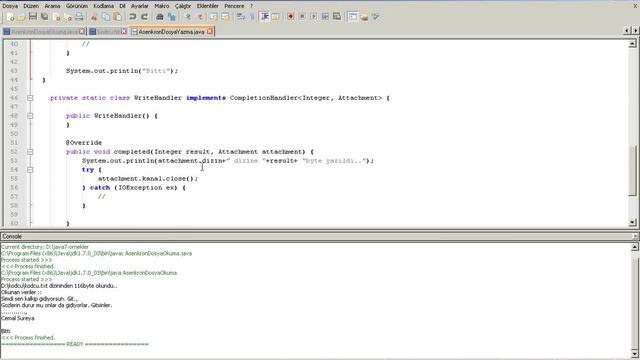Click the Save All icon
The image size is (640, 360).
pyautogui.click(x=44, y=17)
